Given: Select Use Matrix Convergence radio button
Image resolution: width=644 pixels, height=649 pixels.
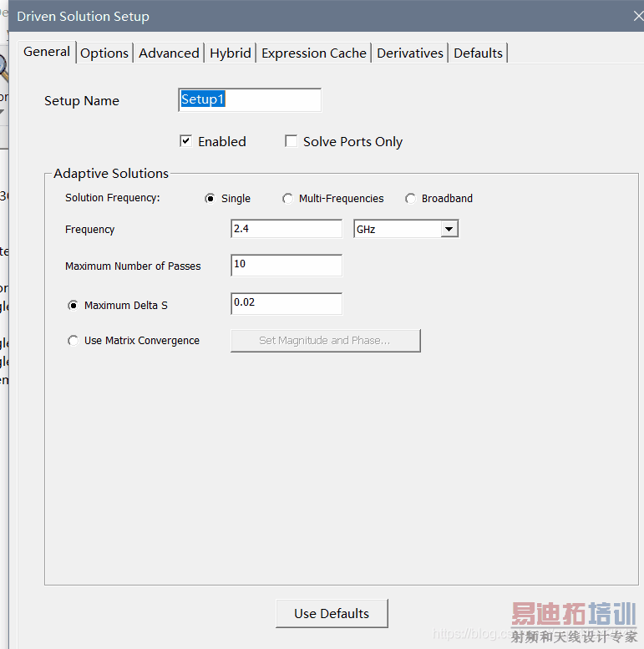Looking at the screenshot, I should click(73, 341).
